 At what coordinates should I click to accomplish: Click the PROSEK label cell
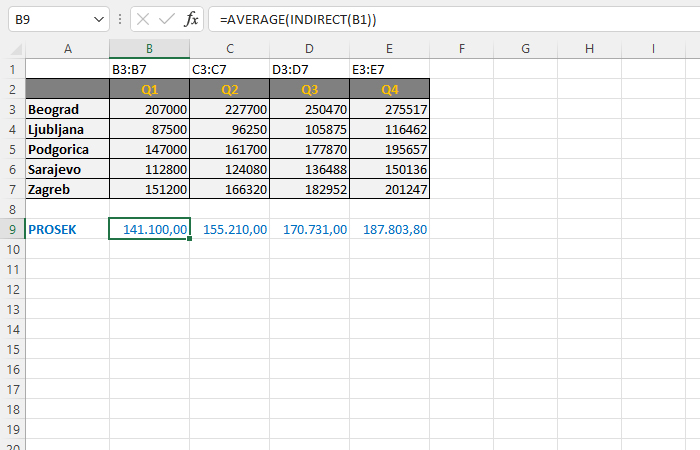(x=67, y=229)
